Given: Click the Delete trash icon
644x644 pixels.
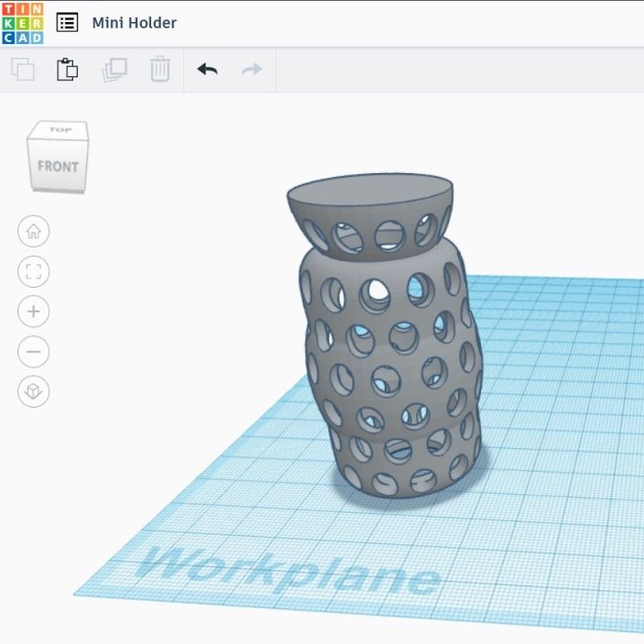Looking at the screenshot, I should 159,69.
